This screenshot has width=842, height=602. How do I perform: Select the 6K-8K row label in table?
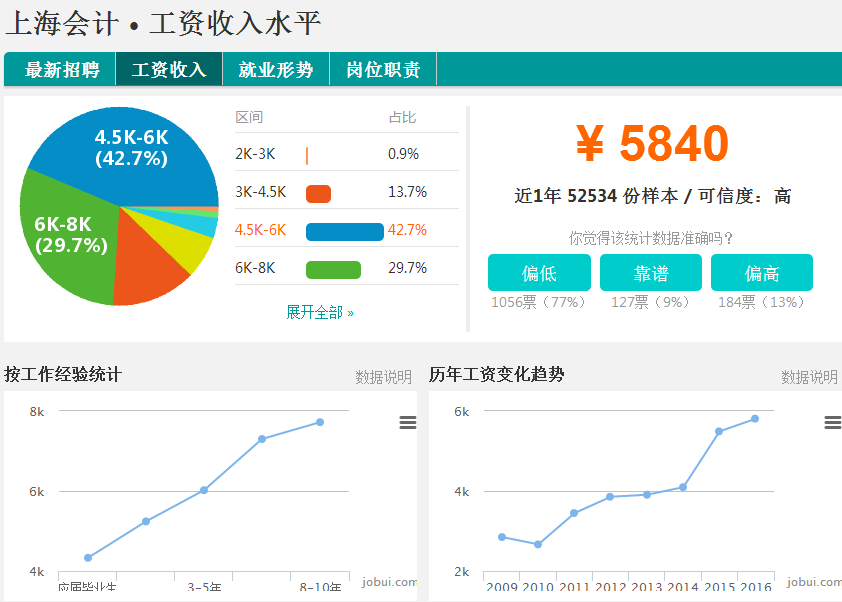pyautogui.click(x=255, y=267)
